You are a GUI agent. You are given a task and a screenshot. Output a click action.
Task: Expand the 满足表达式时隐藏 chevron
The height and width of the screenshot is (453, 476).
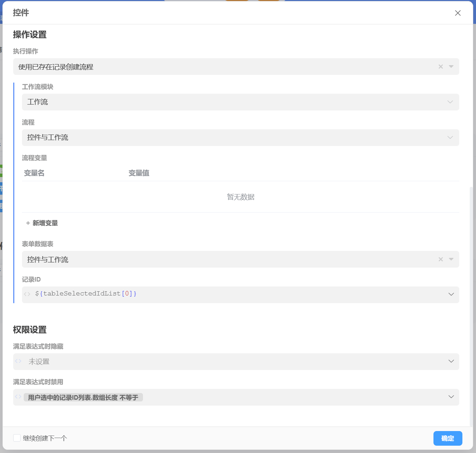(451, 361)
